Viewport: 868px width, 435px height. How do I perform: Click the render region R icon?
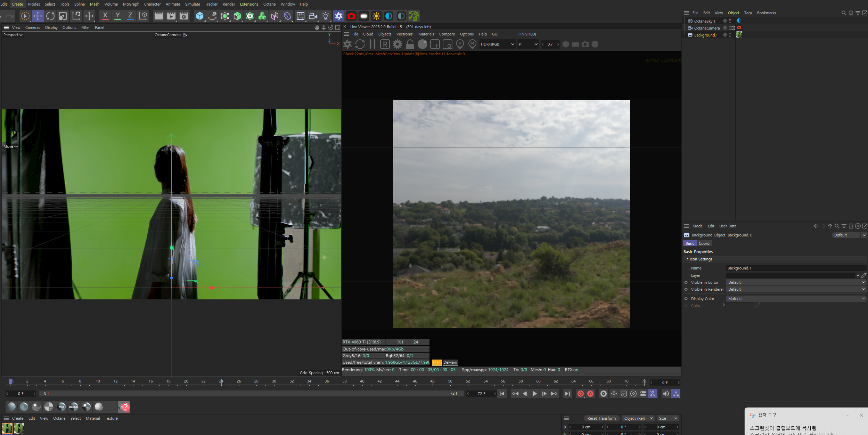[385, 44]
